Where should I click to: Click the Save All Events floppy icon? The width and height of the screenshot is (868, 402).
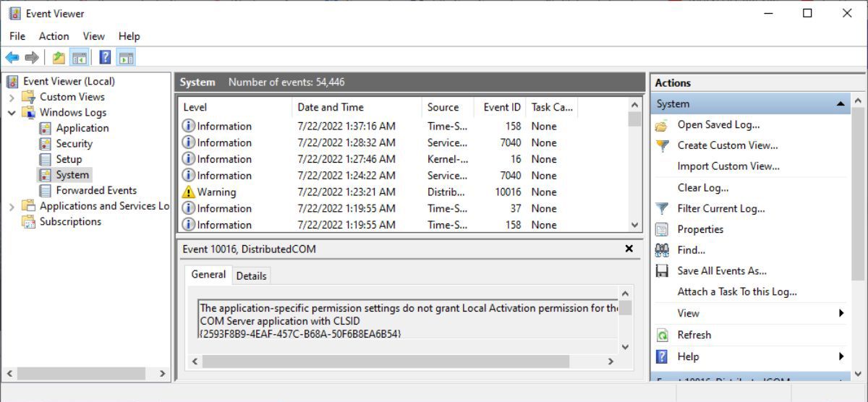pyautogui.click(x=662, y=271)
